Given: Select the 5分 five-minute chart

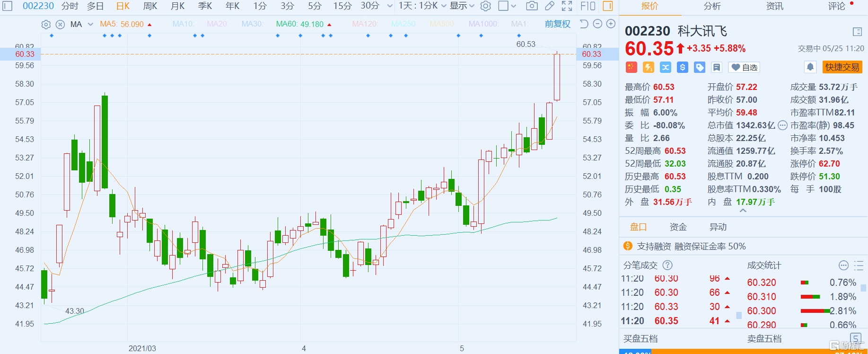Looking at the screenshot, I should click(315, 6).
